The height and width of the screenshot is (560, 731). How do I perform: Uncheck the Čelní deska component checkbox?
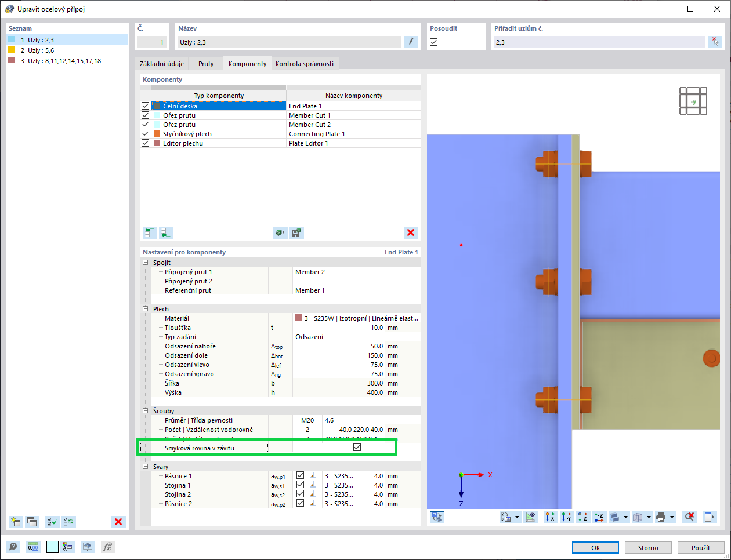[x=145, y=106]
